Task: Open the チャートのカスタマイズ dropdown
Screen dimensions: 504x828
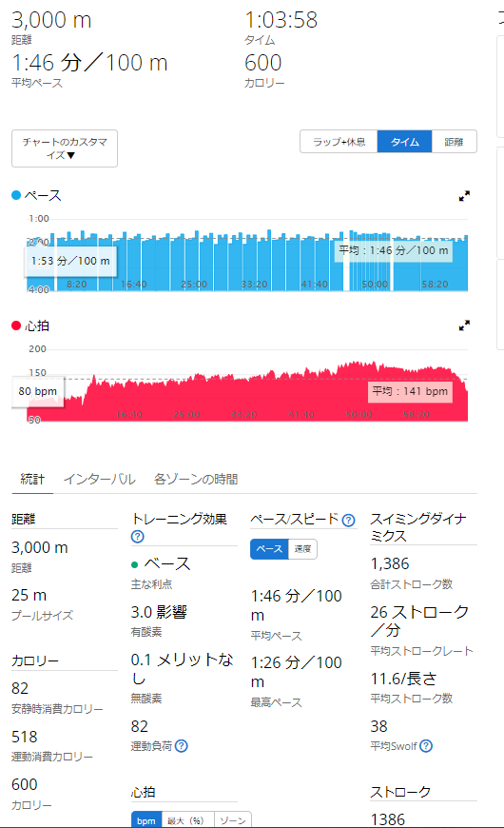Action: 65,148
